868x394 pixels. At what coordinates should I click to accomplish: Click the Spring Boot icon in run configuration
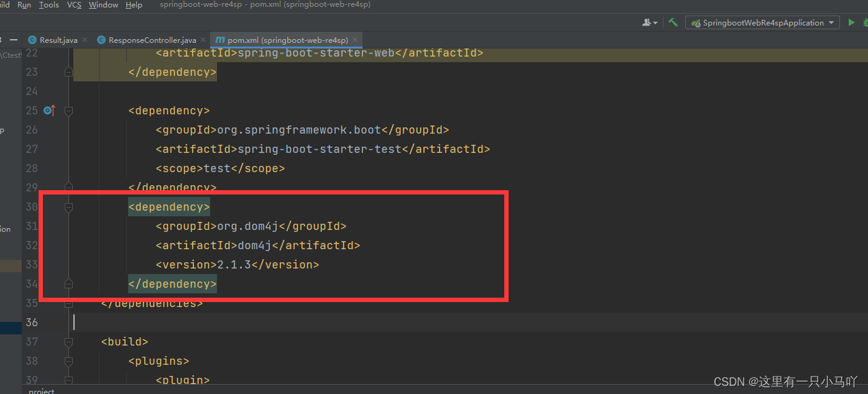(x=696, y=23)
